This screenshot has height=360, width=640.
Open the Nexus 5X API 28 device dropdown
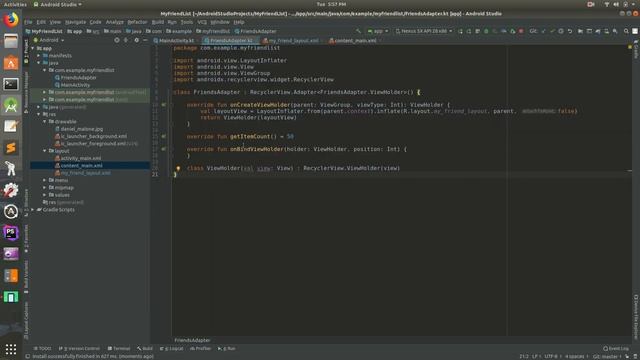pos(424,31)
